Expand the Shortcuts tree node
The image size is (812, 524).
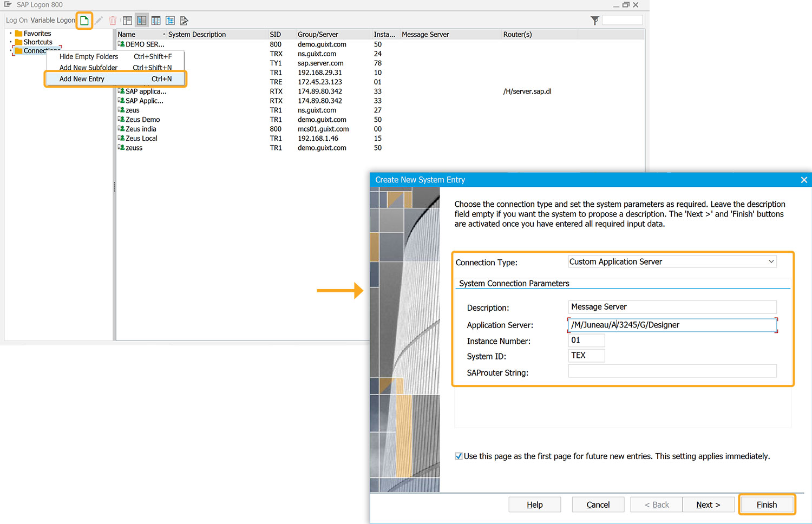[10, 42]
